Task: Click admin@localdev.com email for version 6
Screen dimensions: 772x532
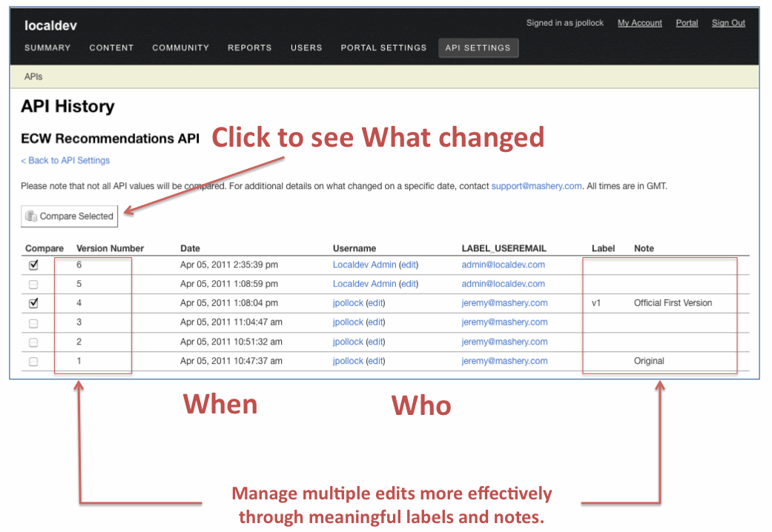Action: [x=504, y=265]
